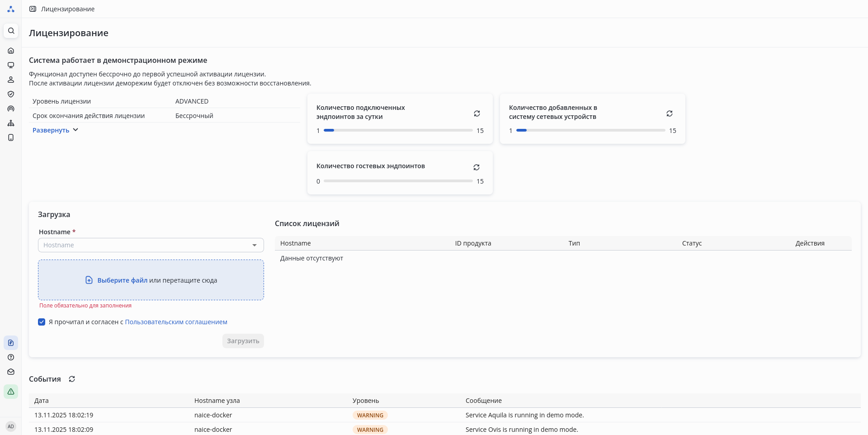Expand license details with Развернуть
The height and width of the screenshot is (435, 868).
(55, 130)
